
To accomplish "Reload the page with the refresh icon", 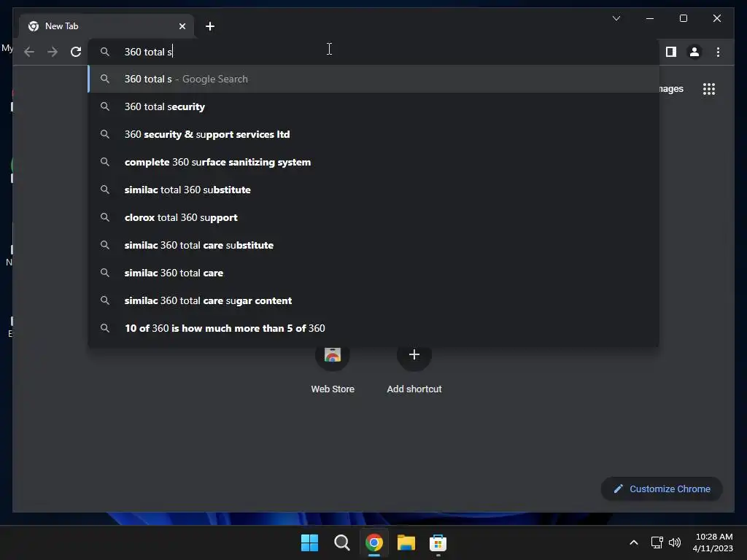I will (76, 52).
